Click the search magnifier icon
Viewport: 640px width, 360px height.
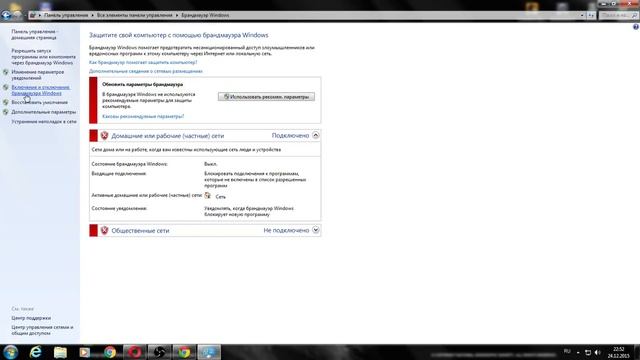634,15
